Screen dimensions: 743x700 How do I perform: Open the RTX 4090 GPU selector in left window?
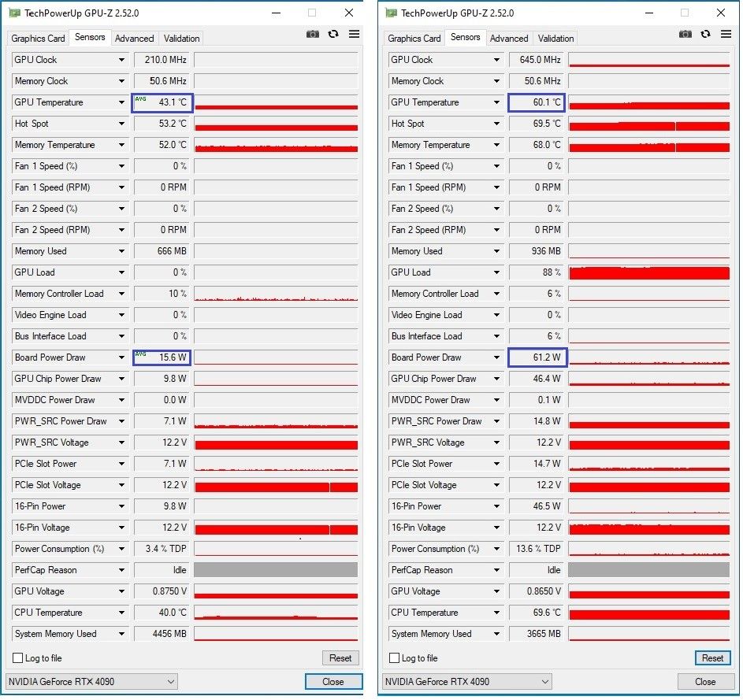[91, 682]
